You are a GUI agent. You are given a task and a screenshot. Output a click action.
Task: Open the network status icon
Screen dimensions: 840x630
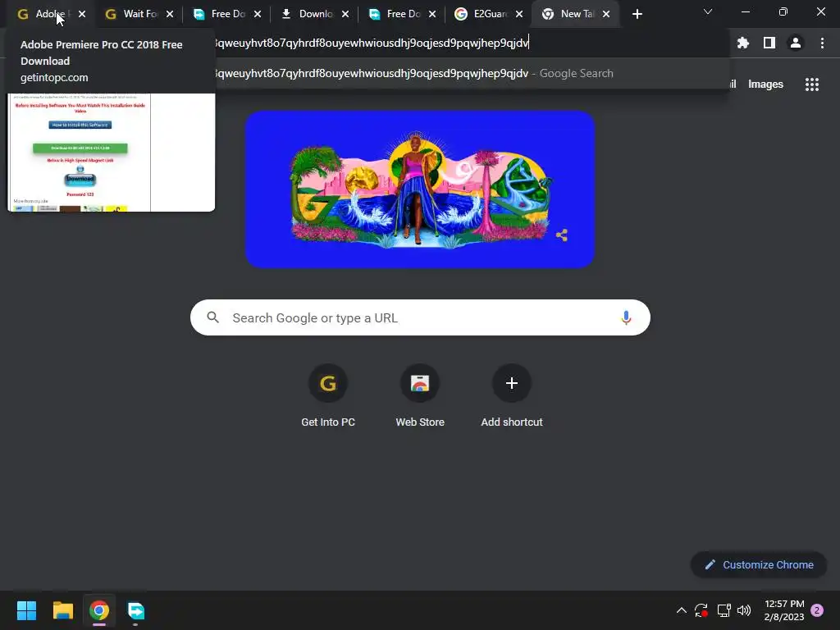pyautogui.click(x=724, y=610)
